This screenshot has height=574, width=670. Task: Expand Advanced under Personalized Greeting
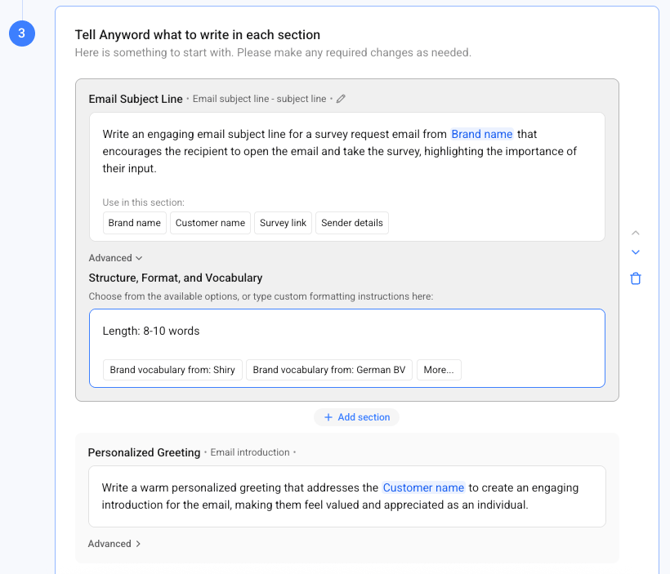(114, 544)
